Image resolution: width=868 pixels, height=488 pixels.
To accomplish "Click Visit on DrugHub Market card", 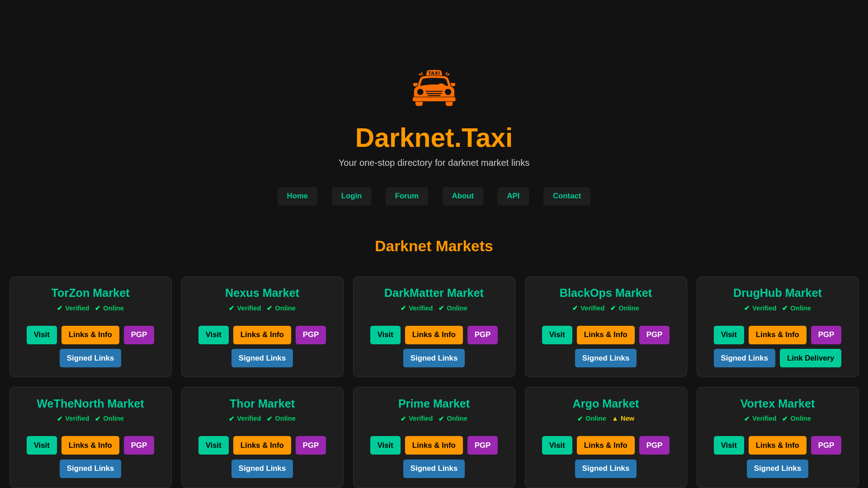I will 729,335.
